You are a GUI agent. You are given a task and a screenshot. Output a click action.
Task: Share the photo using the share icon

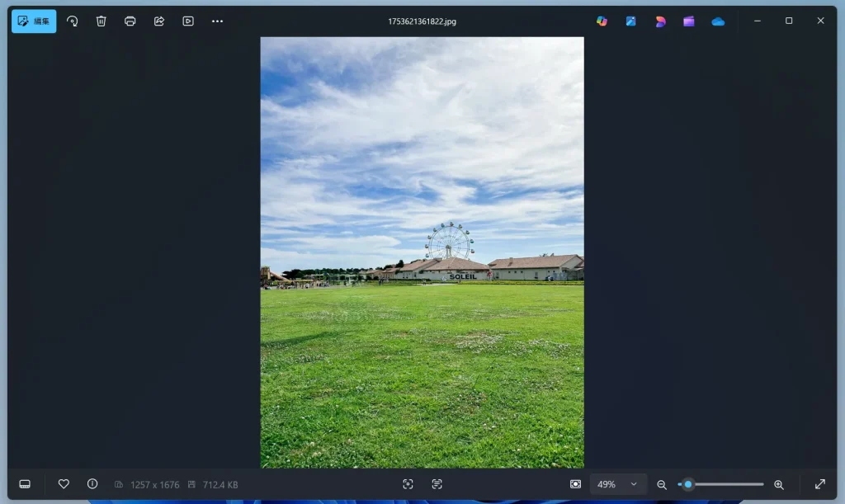[x=159, y=21]
